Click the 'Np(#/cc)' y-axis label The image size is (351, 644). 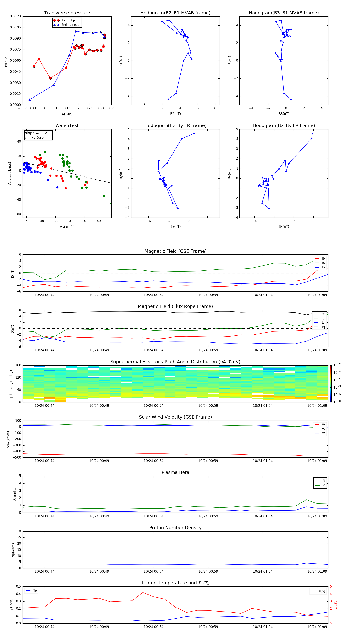(x=13, y=550)
